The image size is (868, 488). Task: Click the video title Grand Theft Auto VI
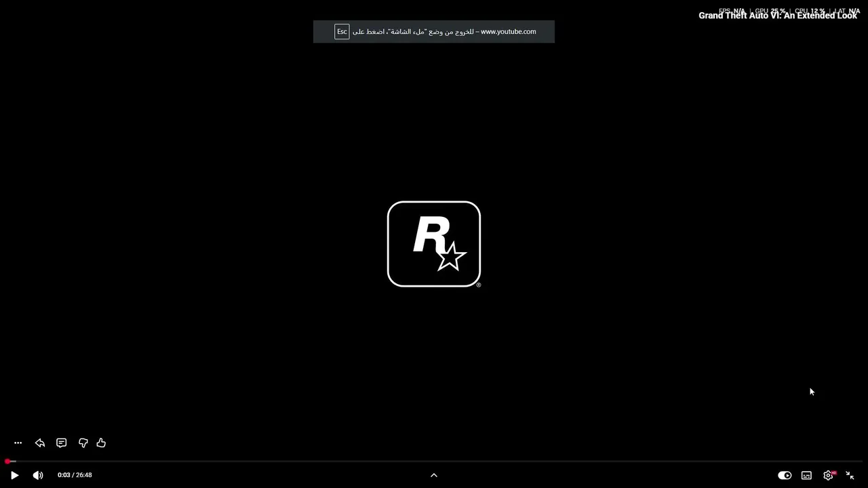tap(778, 15)
